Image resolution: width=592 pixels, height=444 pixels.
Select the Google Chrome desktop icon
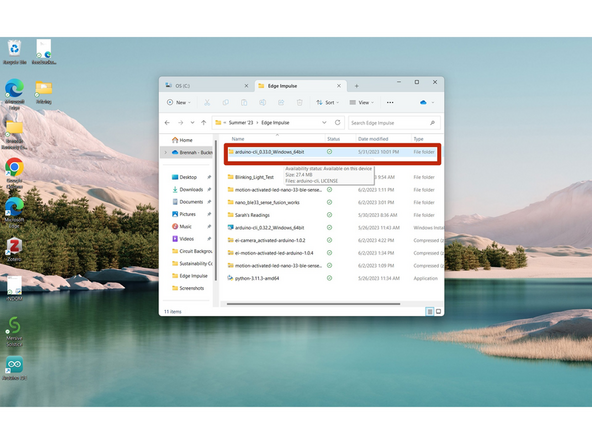[x=14, y=172]
